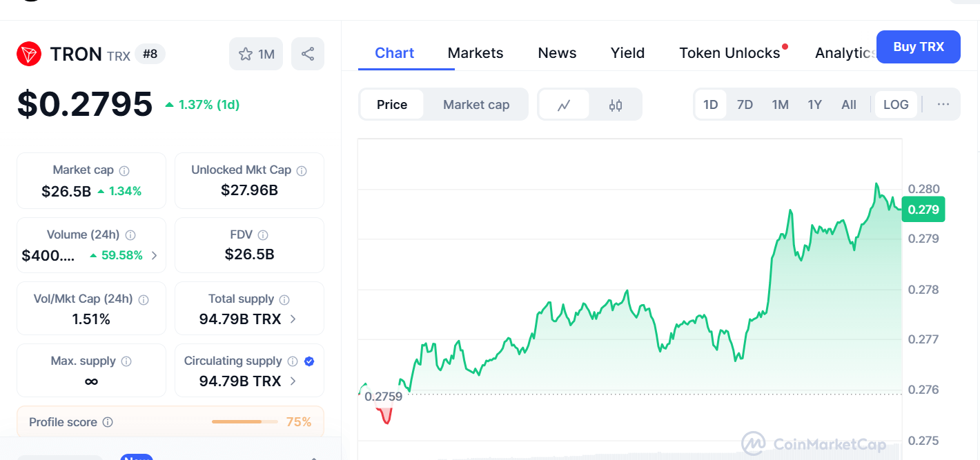
Task: Set chart range to 1Y
Action: click(x=815, y=105)
